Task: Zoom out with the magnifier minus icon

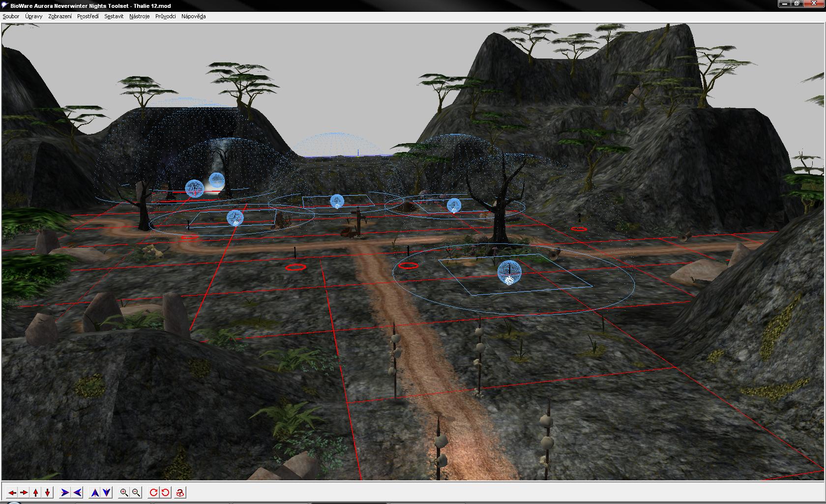Action: pyautogui.click(x=136, y=492)
